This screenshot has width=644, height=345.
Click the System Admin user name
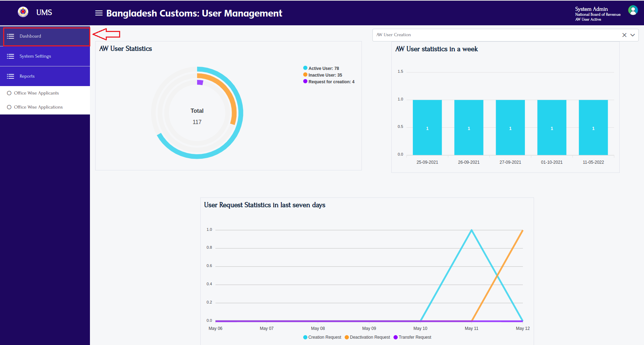pos(591,9)
